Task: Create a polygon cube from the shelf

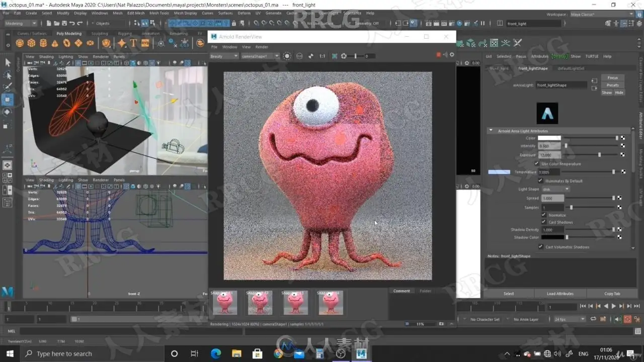Action: [31, 43]
